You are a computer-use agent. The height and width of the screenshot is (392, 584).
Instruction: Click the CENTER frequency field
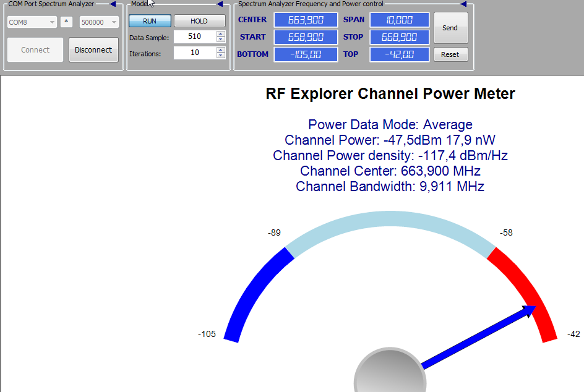tap(306, 20)
